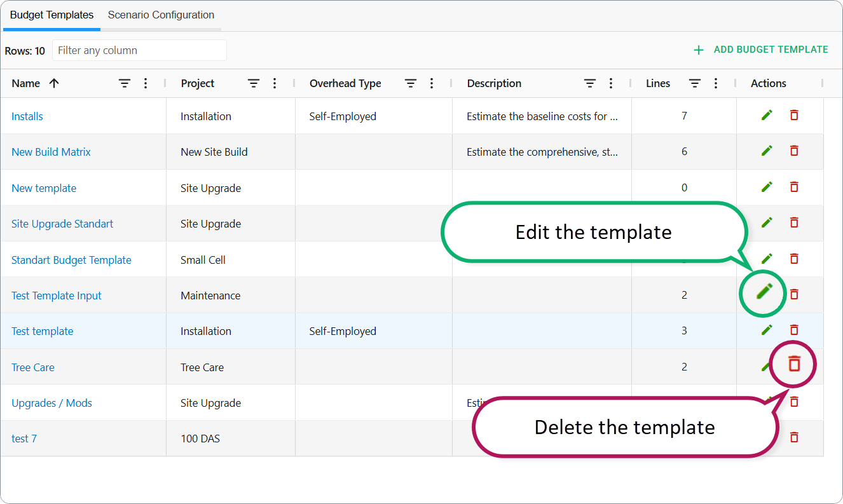Edit the Standart Budget Template row
Screen dimensions: 843x504
click(767, 259)
